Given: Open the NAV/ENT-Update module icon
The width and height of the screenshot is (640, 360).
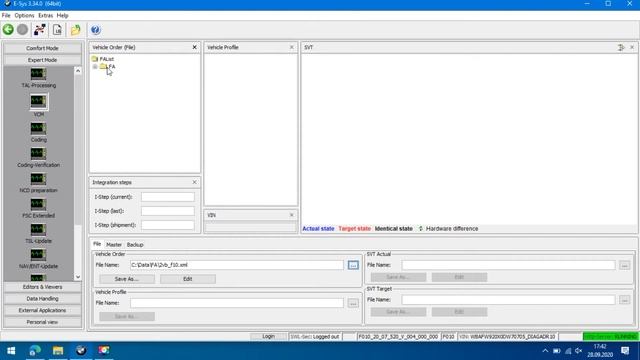Looking at the screenshot, I should (x=38, y=255).
